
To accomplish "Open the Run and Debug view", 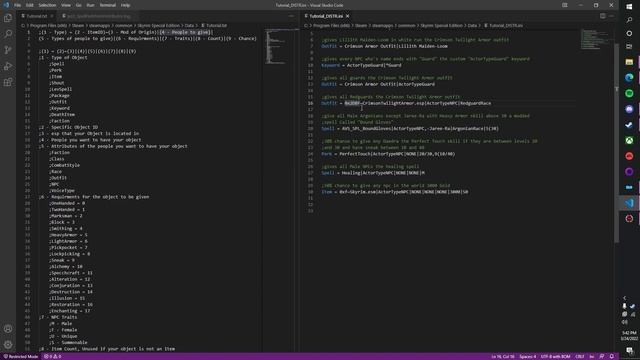I will click(8, 66).
